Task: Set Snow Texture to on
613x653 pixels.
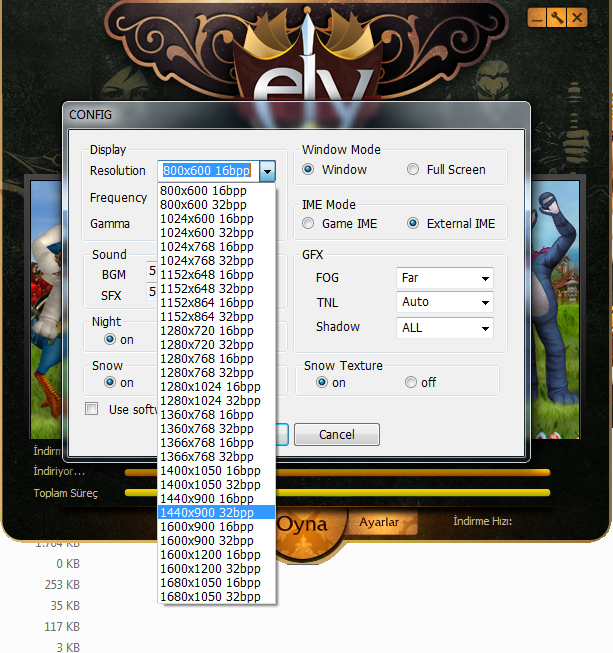Action: pos(322,382)
